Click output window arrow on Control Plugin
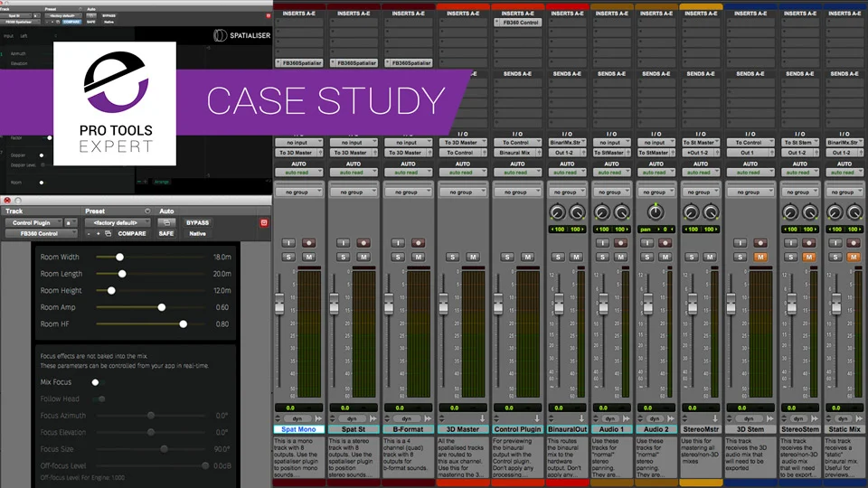The width and height of the screenshot is (868, 488). [537, 418]
